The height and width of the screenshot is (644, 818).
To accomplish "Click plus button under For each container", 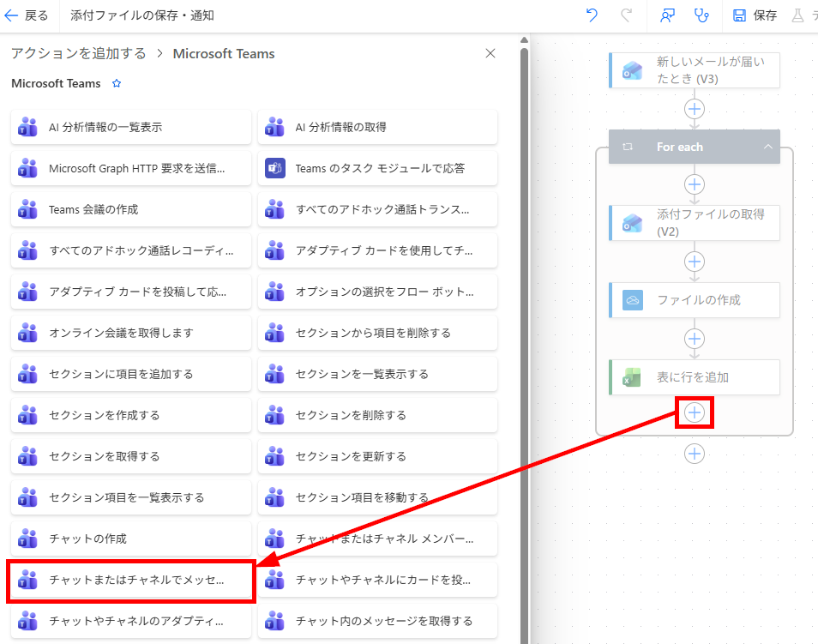I will (x=695, y=454).
